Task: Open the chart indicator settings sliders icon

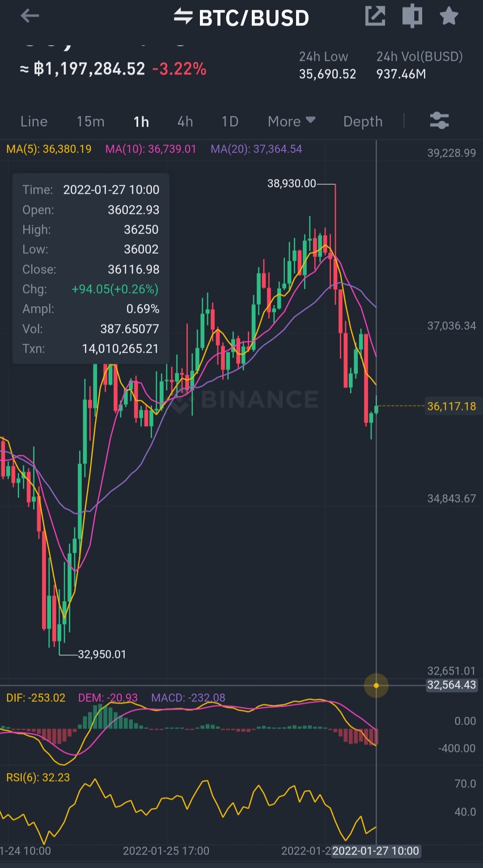Action: [439, 121]
